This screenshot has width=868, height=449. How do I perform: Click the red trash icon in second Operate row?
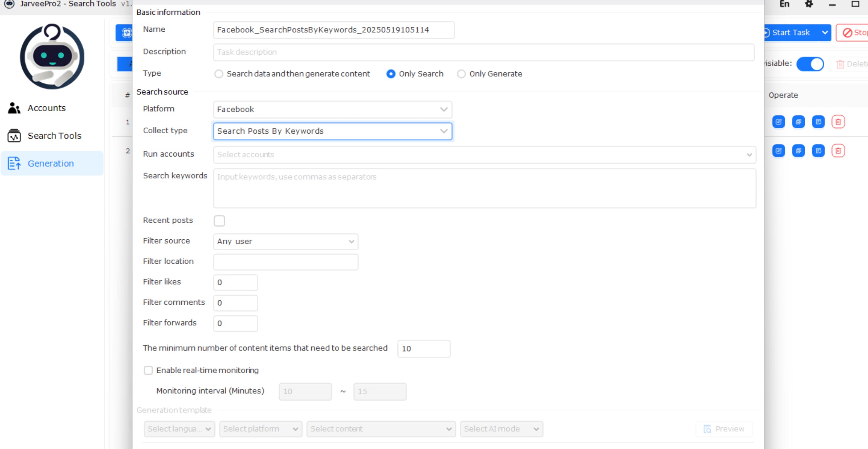(x=838, y=151)
